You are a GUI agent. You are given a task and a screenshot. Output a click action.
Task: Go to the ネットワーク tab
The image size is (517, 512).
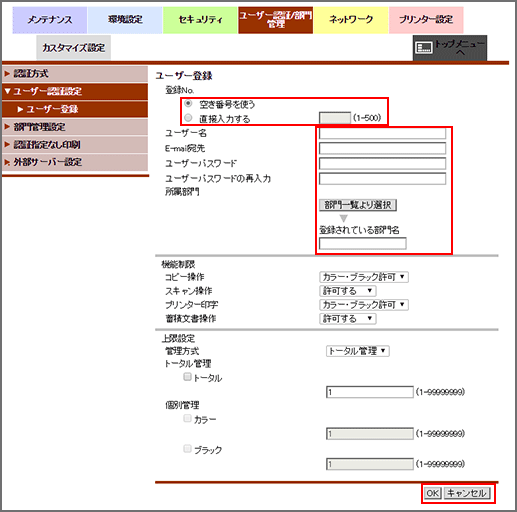(x=351, y=20)
